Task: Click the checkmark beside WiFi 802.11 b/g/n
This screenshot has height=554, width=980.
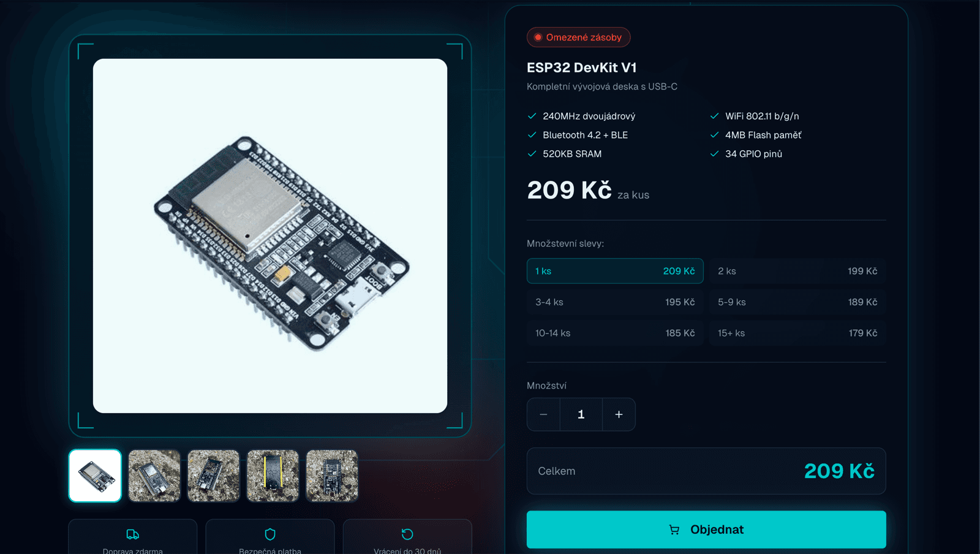Action: click(x=714, y=116)
